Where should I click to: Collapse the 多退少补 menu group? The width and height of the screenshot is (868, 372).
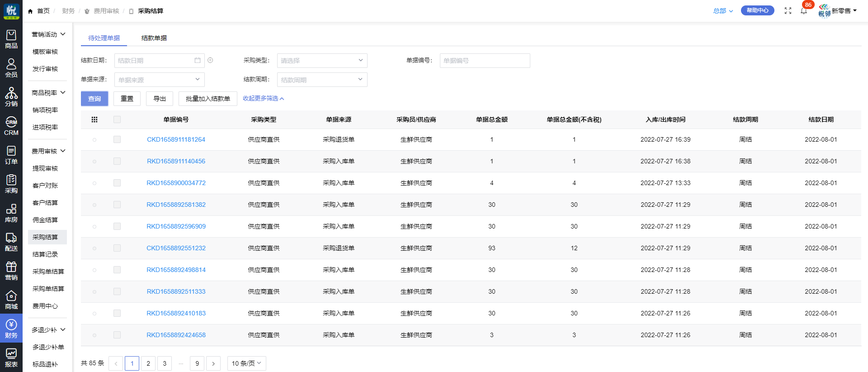pos(49,330)
